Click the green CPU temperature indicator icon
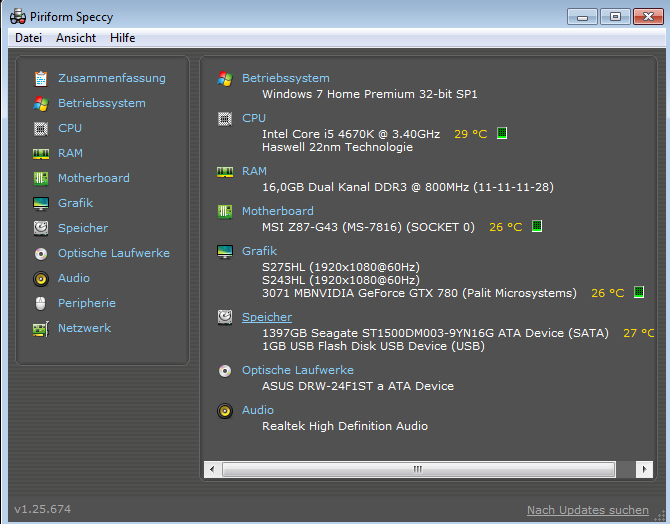The height and width of the screenshot is (524, 670). point(502,133)
